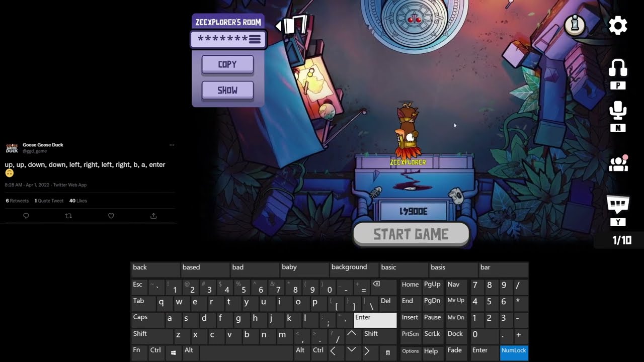Image resolution: width=644 pixels, height=362 pixels.
Task: Click the highlighted Enter key
Action: pyautogui.click(x=375, y=320)
